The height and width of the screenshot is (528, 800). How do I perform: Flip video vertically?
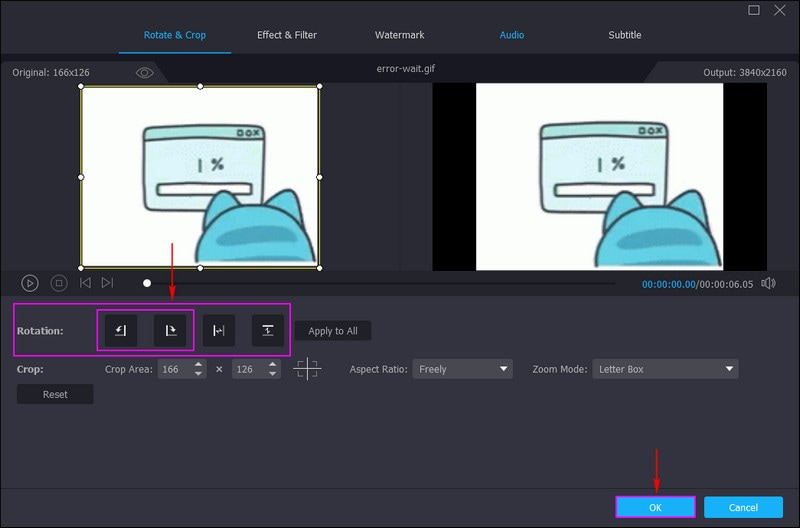coord(268,330)
